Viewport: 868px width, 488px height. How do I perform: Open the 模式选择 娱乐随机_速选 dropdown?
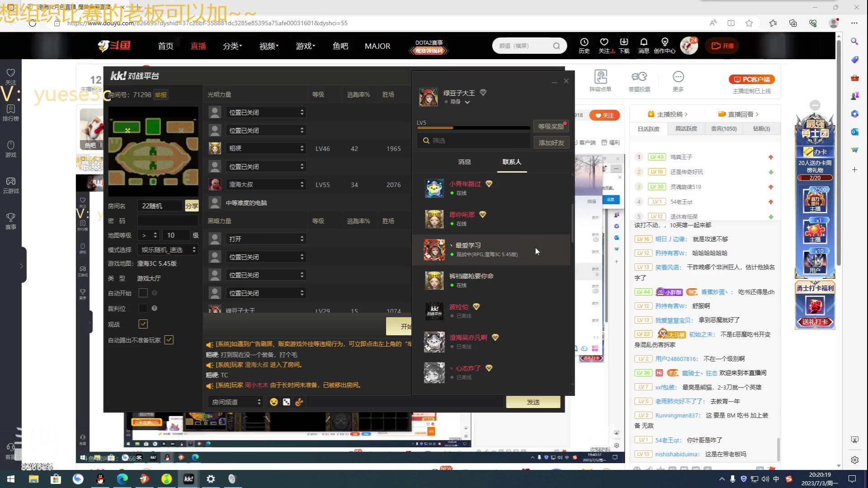point(168,249)
